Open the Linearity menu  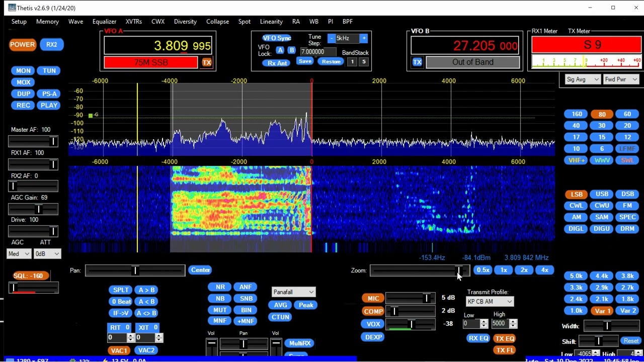[x=271, y=22]
